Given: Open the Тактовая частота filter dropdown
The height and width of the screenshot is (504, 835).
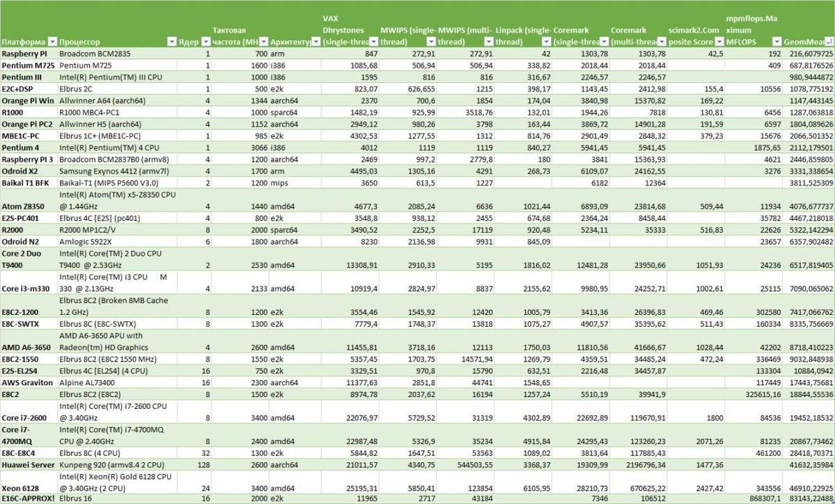Looking at the screenshot, I should (x=263, y=42).
